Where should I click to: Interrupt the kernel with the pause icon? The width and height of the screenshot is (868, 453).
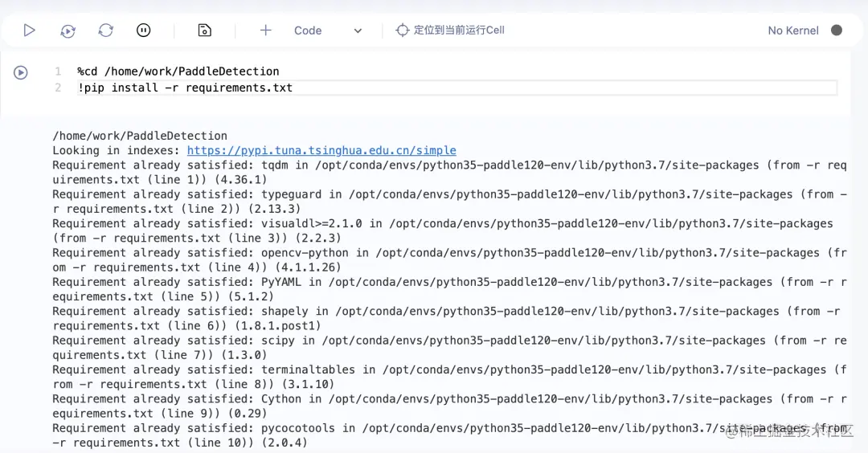[x=143, y=31]
